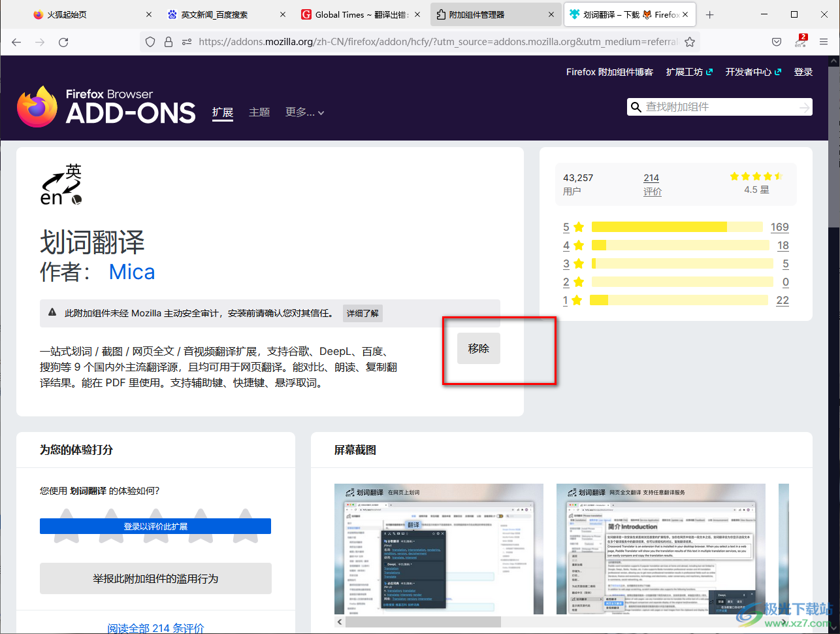This screenshot has height=634, width=840.
Task: Click 登录以评价此扩展 button
Action: tap(155, 526)
